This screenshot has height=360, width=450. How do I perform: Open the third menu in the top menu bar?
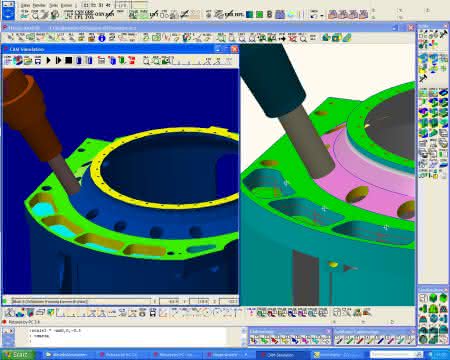[54, 5]
